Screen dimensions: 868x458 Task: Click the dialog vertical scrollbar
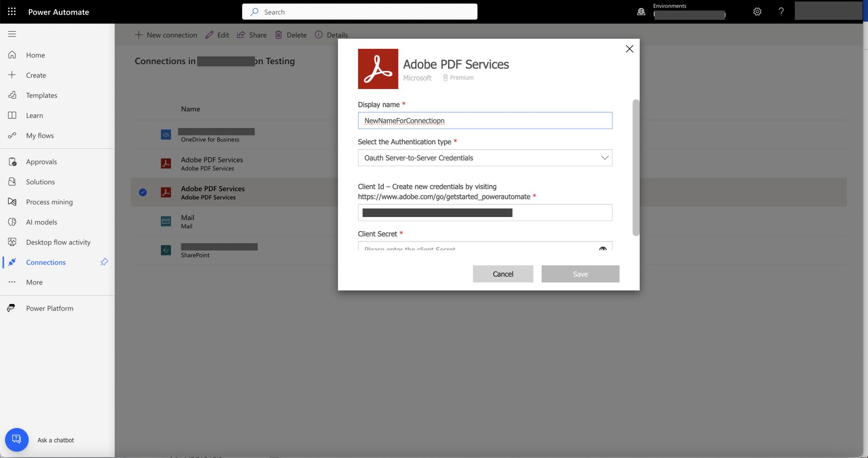636,167
